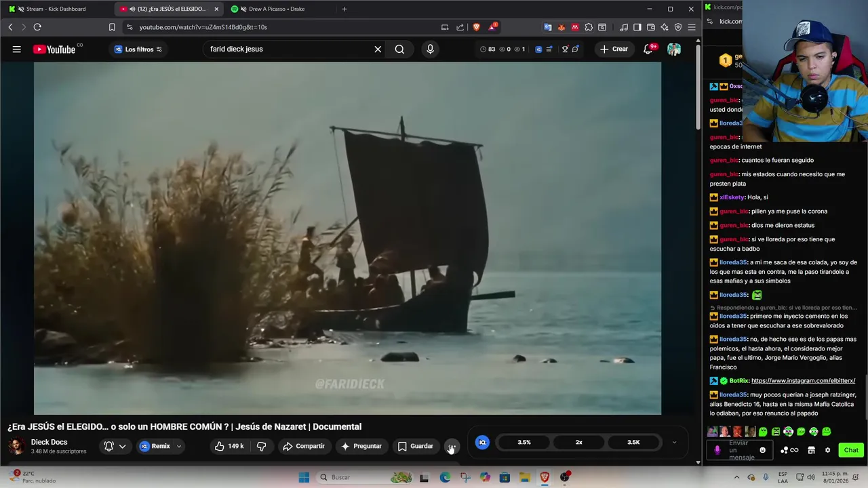This screenshot has width=868, height=488.
Task: Open emoji picker in chat input
Action: click(763, 450)
